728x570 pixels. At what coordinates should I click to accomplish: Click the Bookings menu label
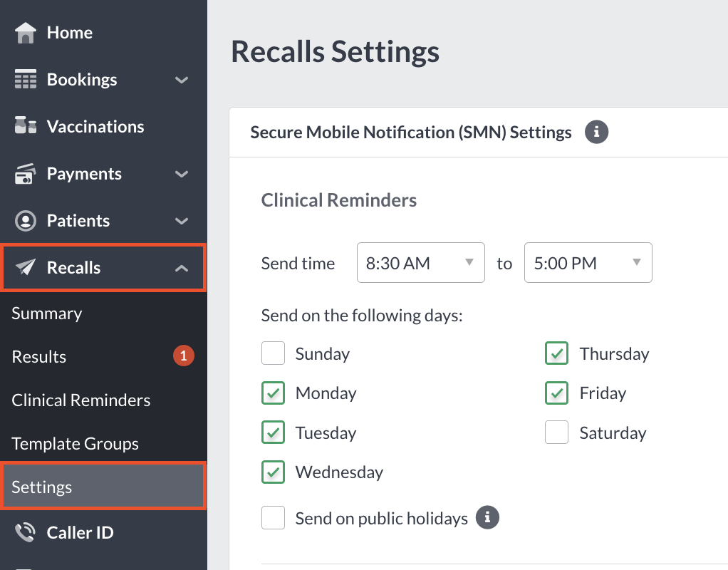(x=82, y=80)
